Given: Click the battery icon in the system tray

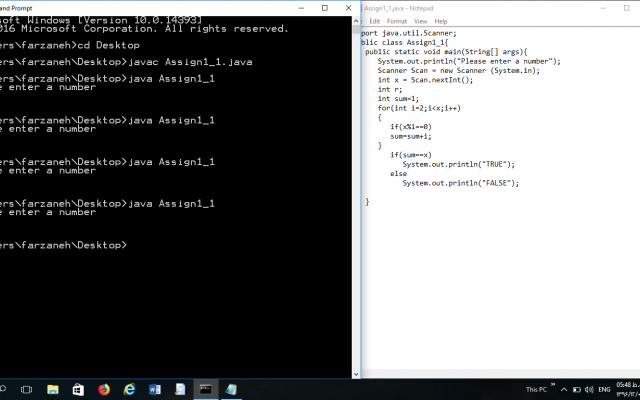Looking at the screenshot, I should point(577,390).
